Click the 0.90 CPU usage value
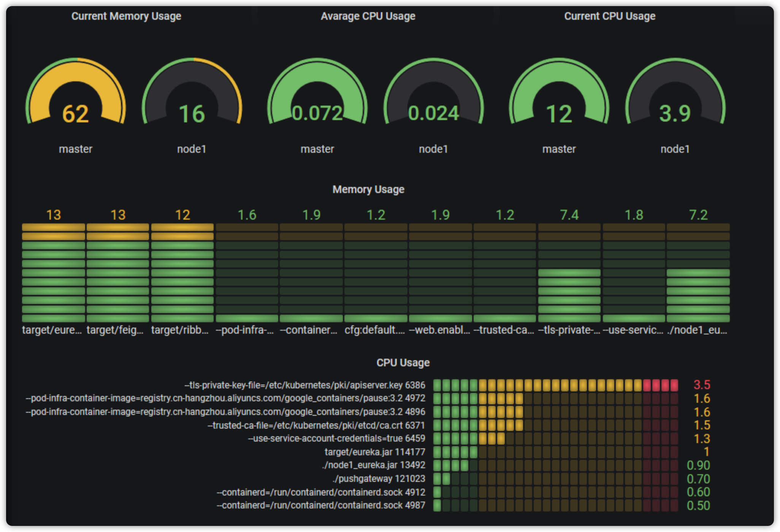The height and width of the screenshot is (532, 780). click(698, 465)
